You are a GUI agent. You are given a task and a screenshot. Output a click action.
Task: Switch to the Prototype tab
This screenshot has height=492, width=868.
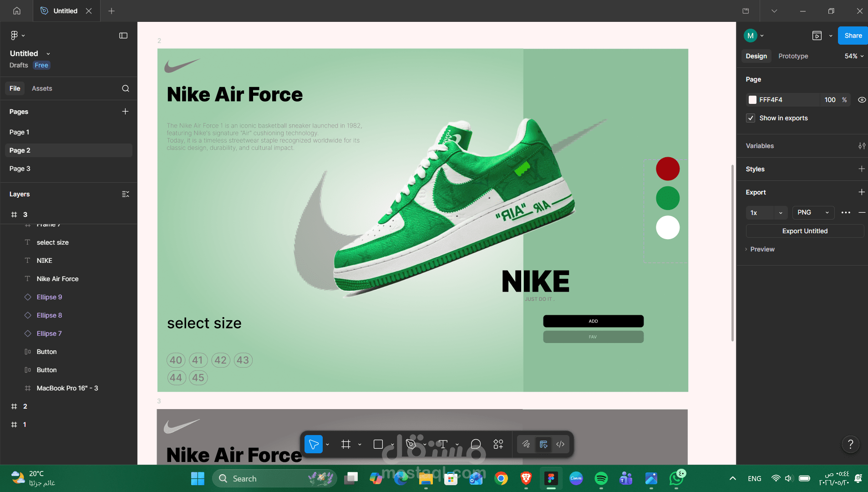coord(793,56)
